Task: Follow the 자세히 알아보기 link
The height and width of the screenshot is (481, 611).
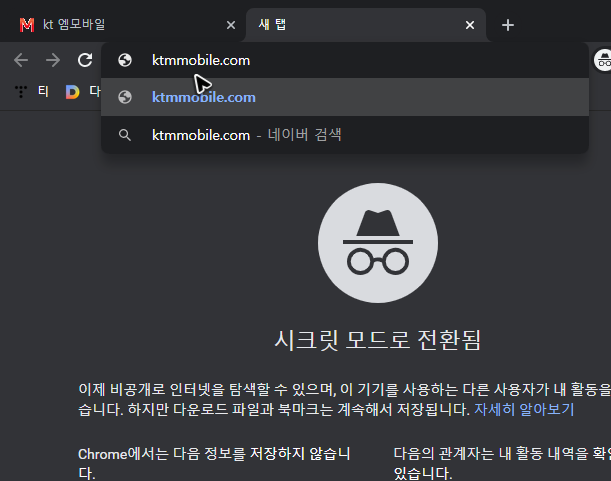Action: [524, 409]
